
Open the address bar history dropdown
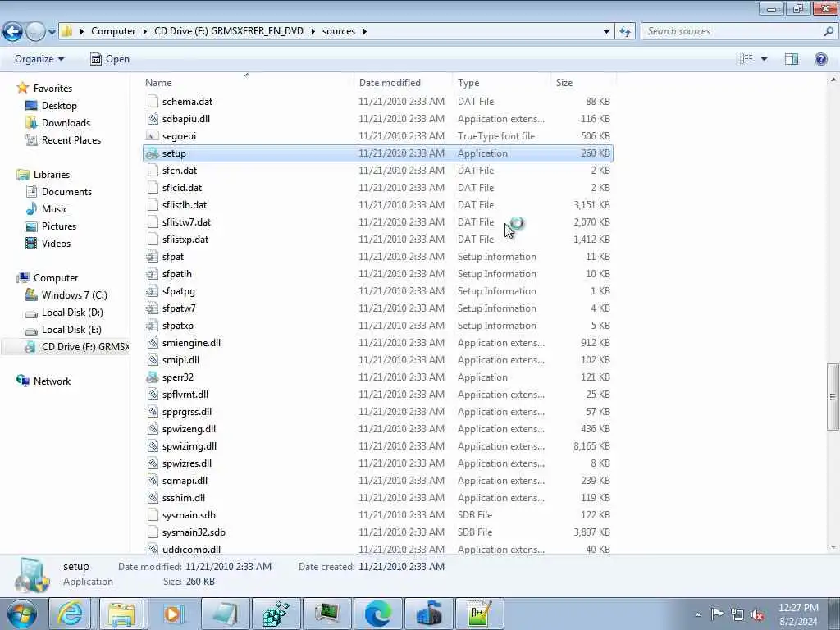point(606,32)
